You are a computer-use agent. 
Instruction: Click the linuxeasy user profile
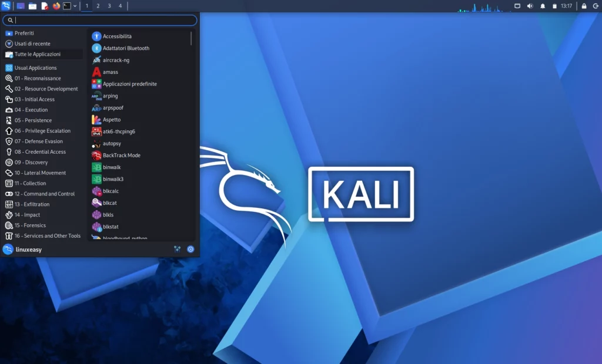coord(22,250)
